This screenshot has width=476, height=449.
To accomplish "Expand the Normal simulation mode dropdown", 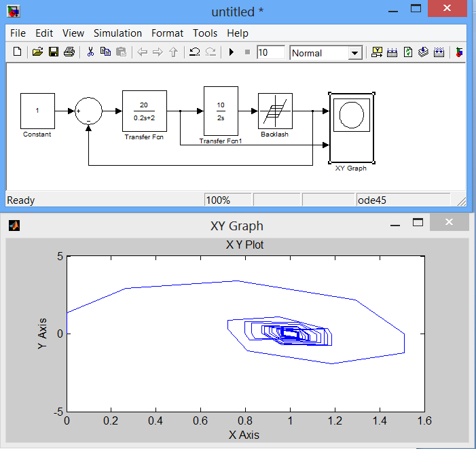I will click(x=354, y=53).
